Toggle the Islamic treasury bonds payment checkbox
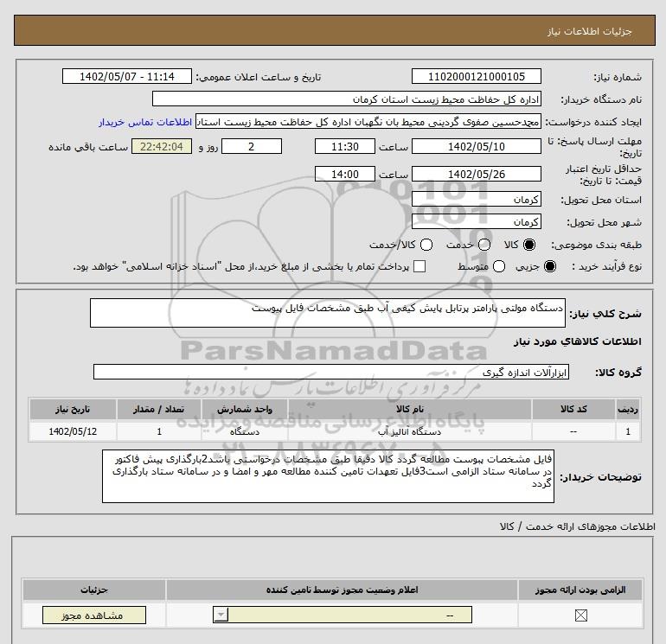 (x=419, y=266)
